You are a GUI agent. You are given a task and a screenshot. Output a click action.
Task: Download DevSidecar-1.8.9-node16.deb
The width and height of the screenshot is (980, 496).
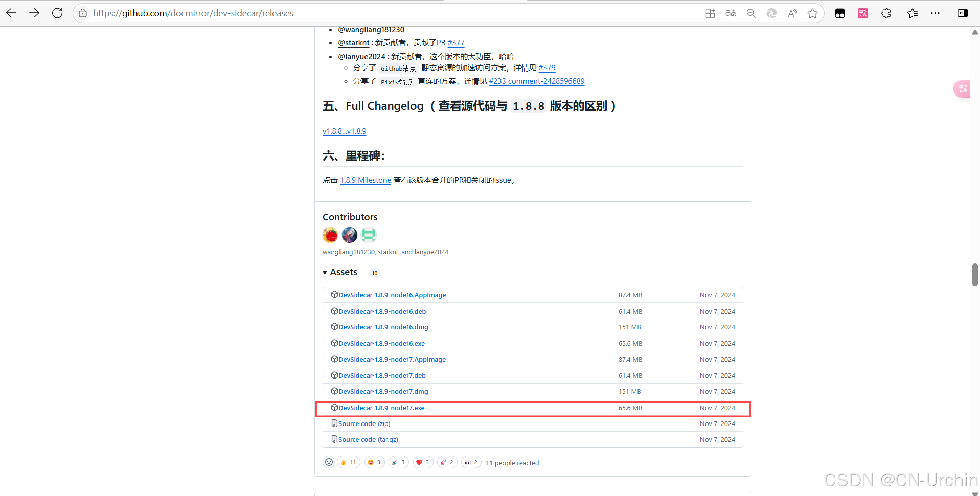[x=382, y=311]
